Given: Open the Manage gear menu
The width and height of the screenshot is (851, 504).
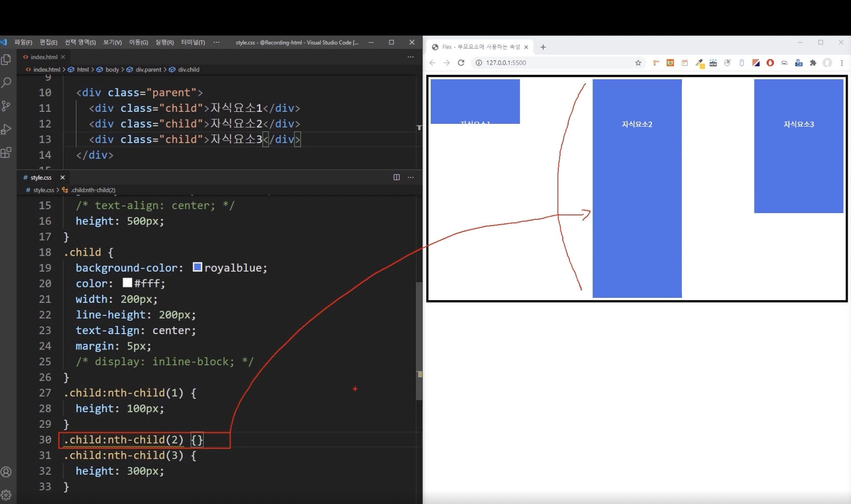Looking at the screenshot, I should pos(6,495).
